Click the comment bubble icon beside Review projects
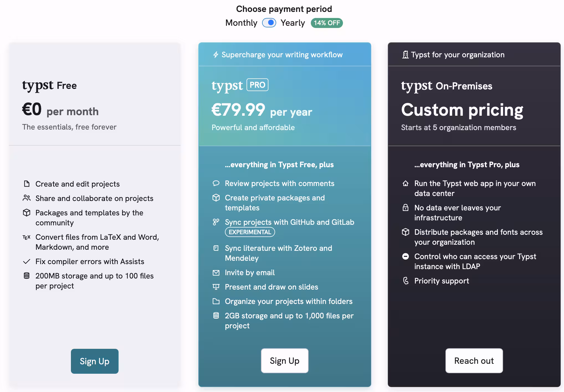 pos(216,183)
